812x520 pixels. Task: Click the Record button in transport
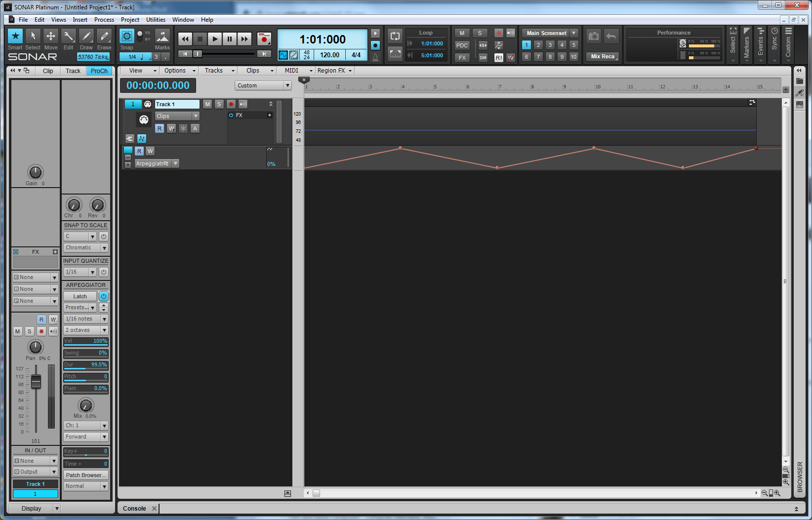(x=264, y=39)
